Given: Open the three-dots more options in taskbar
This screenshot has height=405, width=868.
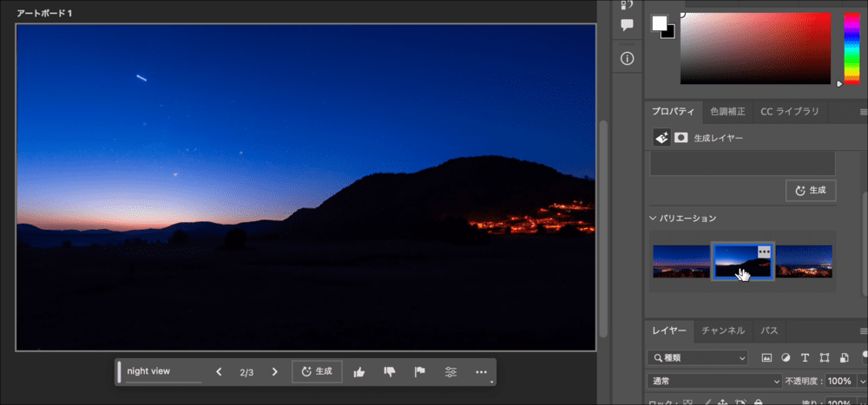Looking at the screenshot, I should (481, 372).
